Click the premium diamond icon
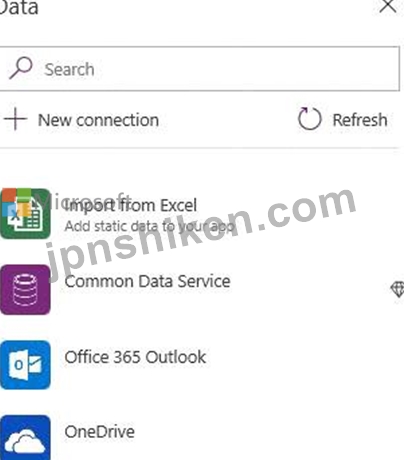 click(x=397, y=289)
